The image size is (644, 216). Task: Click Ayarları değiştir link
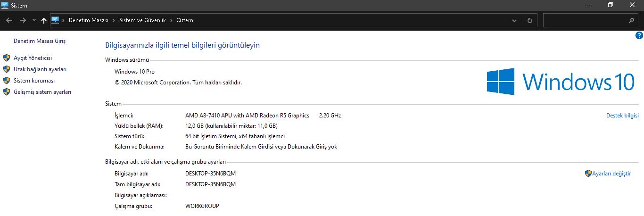coord(611,174)
